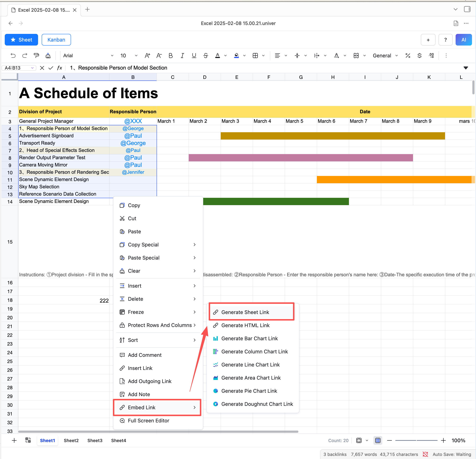
Task: Toggle underline formatting
Action: 194,56
